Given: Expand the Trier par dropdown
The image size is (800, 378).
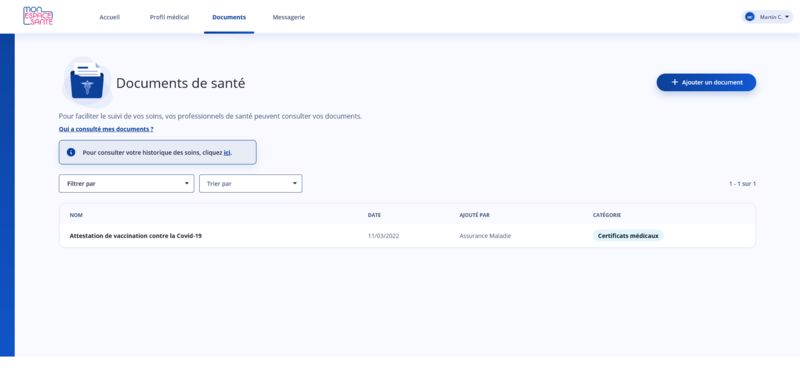Looking at the screenshot, I should point(251,184).
